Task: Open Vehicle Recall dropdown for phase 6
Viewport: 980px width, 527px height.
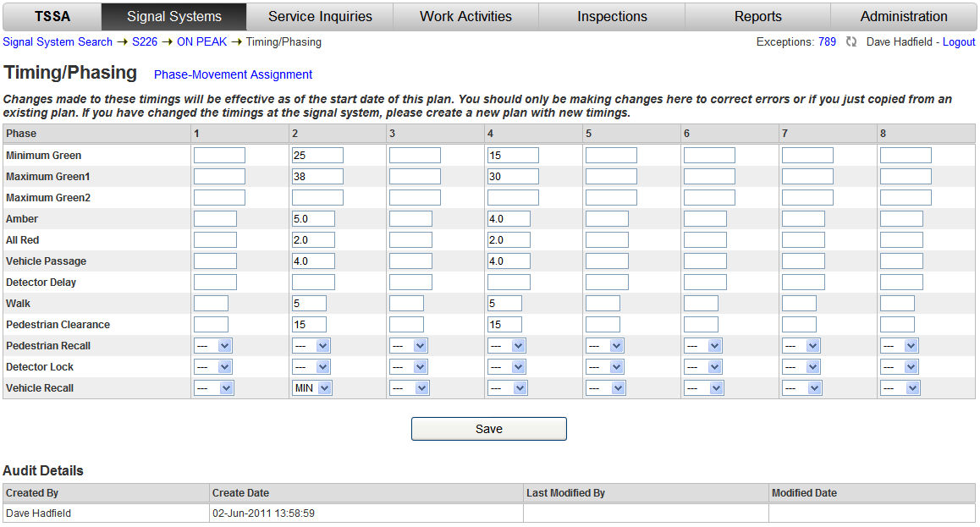Action: [704, 388]
